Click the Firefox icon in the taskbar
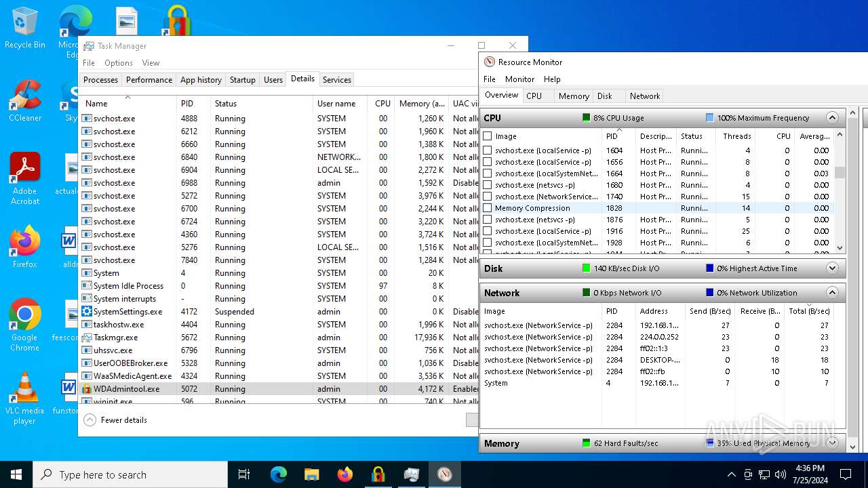The height and width of the screenshot is (488, 868). click(345, 474)
